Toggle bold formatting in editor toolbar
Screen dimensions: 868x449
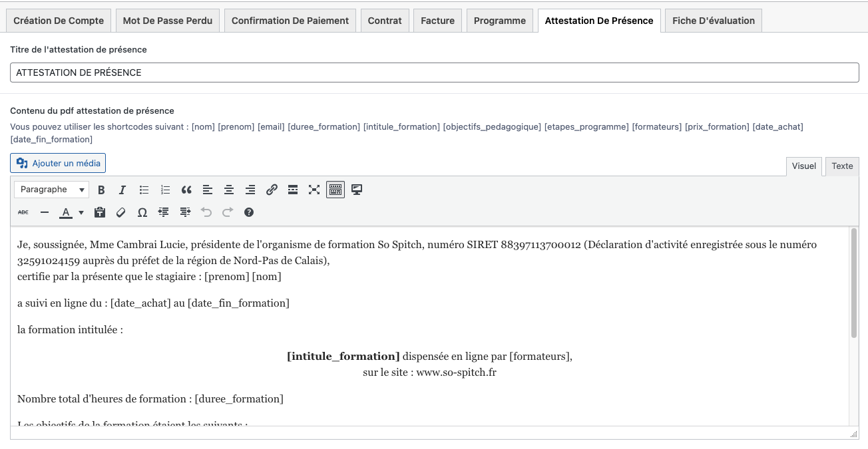click(101, 190)
